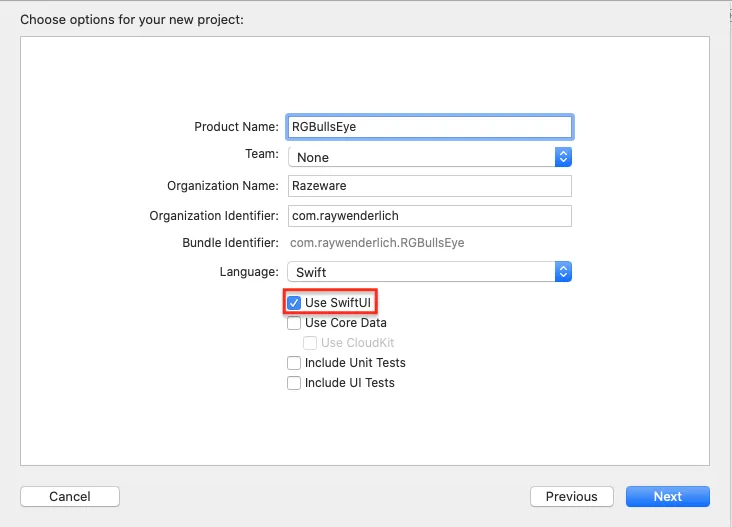The image size is (732, 527).
Task: Click the Use CloudKit checkbox
Action: (310, 343)
